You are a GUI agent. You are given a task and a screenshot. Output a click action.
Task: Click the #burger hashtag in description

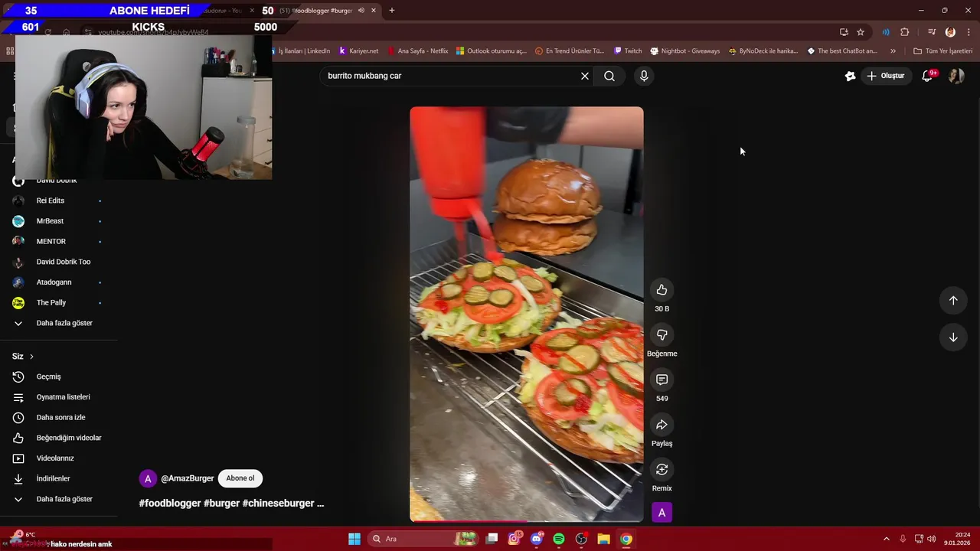pos(221,503)
